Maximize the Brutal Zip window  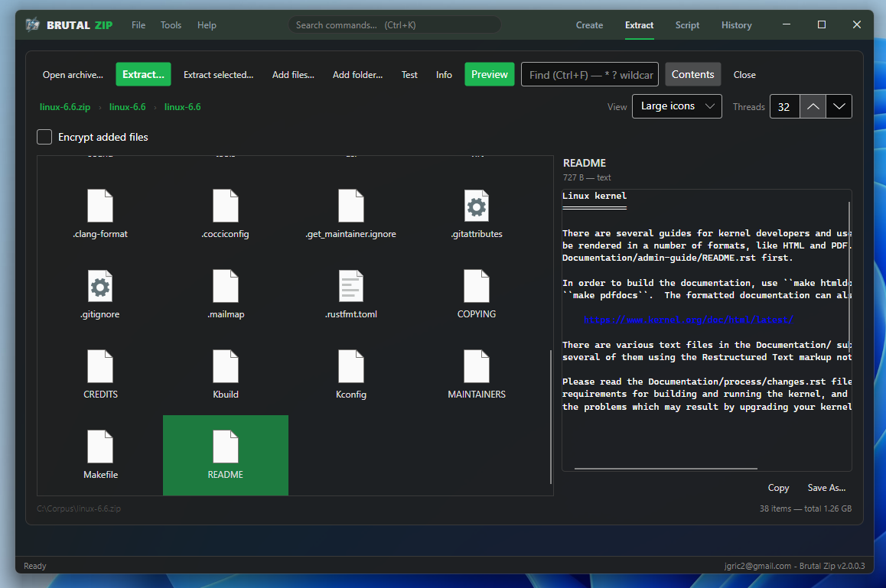click(x=822, y=24)
